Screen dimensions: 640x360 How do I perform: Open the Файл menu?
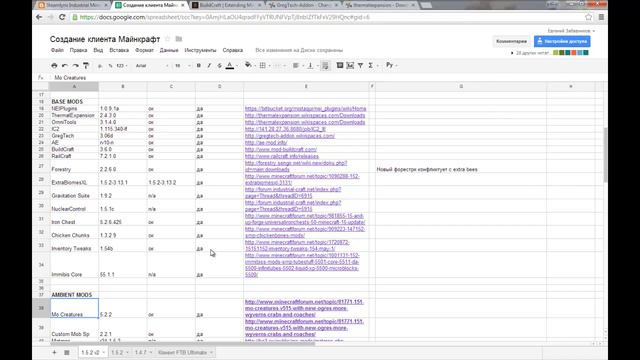click(57, 50)
